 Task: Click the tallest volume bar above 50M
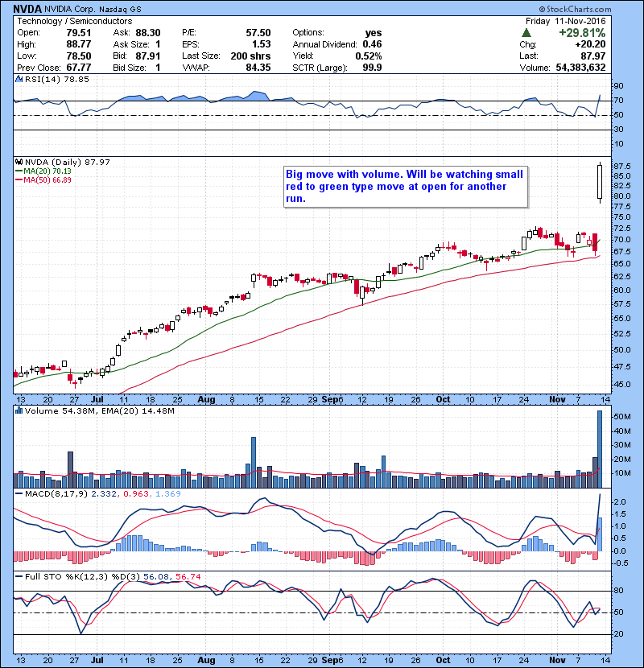pos(600,449)
